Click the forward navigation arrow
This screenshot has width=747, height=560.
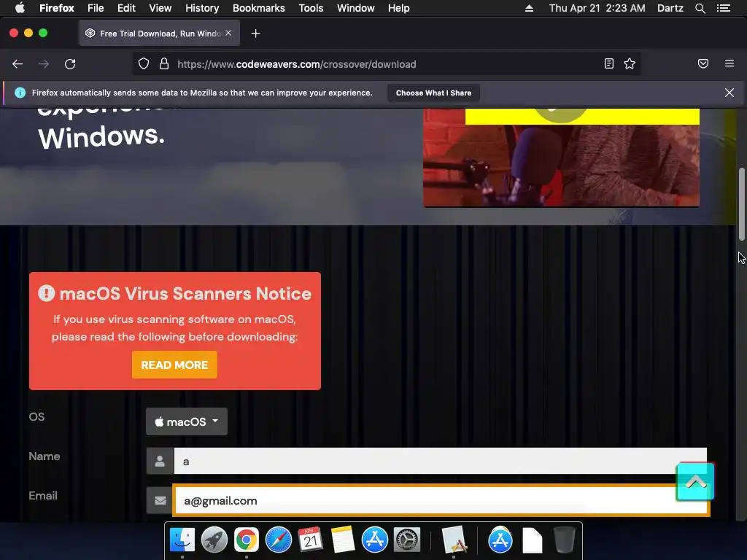tap(43, 64)
